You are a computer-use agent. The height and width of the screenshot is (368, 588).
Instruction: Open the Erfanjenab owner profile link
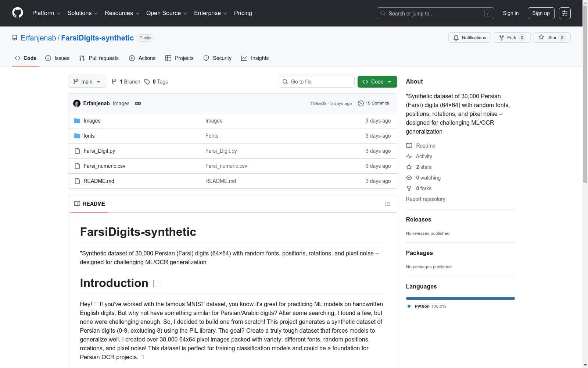tap(38, 38)
